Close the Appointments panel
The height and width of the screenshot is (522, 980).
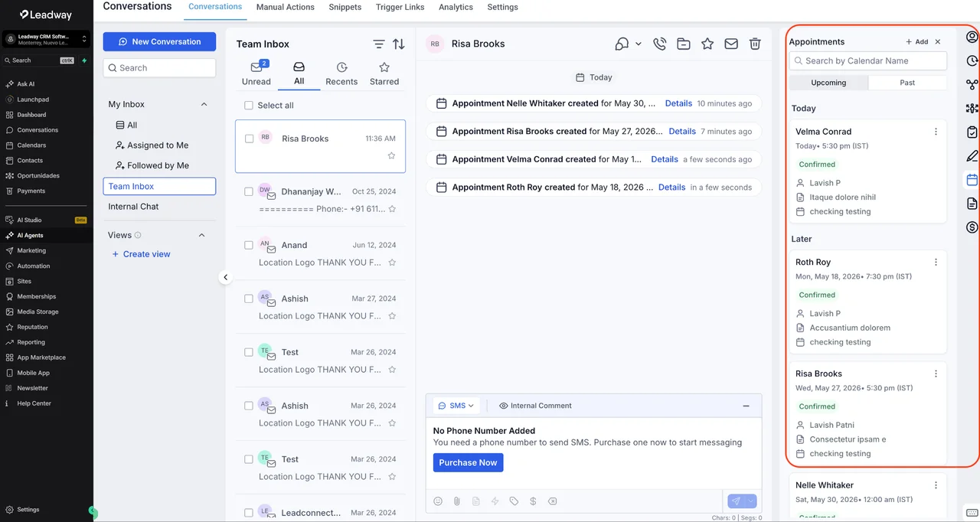[x=938, y=42]
